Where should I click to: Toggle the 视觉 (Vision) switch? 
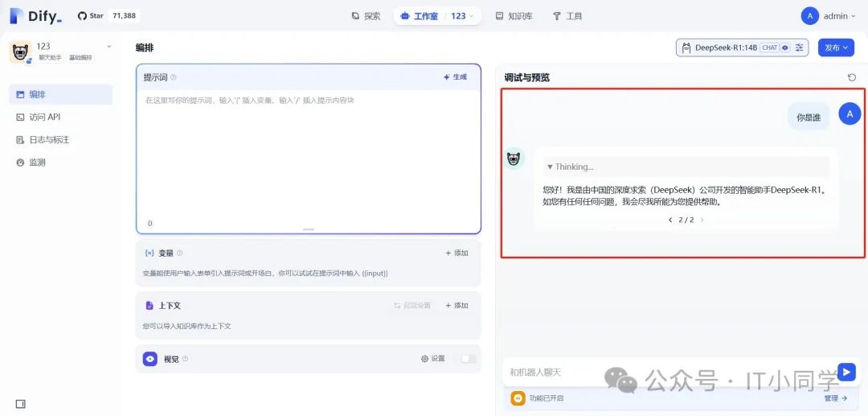point(469,359)
